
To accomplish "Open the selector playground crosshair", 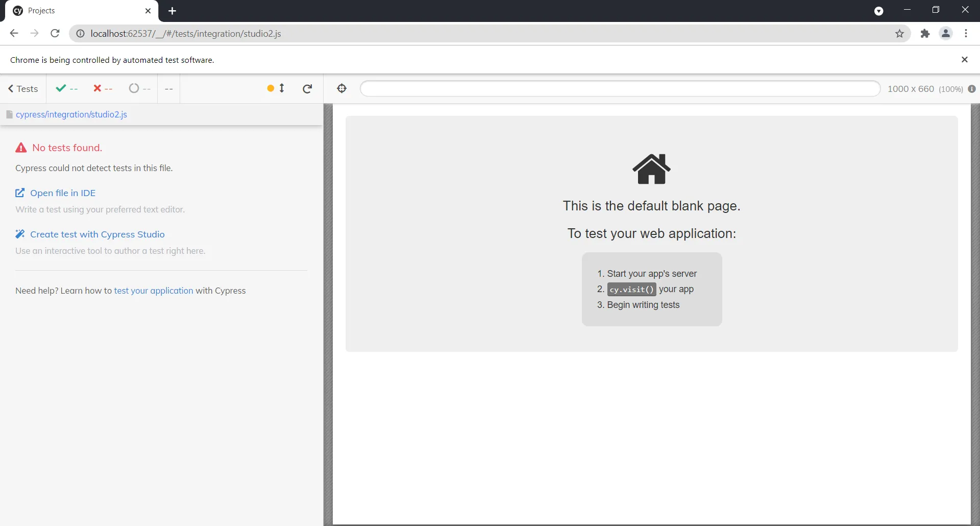I will [342, 88].
